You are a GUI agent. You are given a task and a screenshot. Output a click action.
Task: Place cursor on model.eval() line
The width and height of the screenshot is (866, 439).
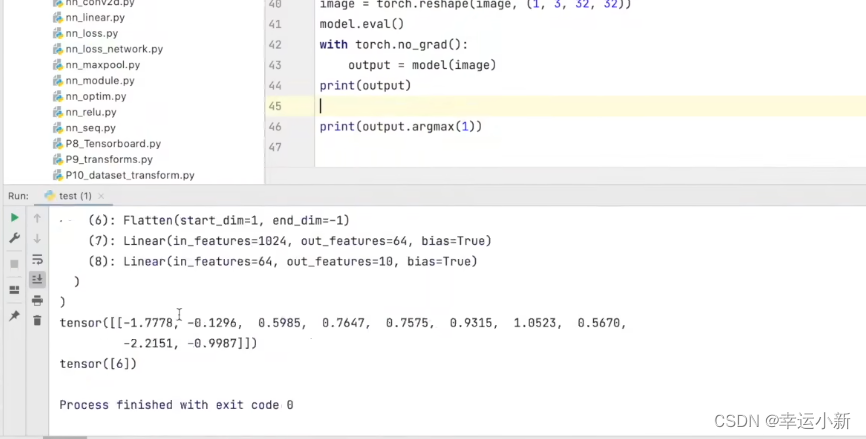click(x=362, y=24)
